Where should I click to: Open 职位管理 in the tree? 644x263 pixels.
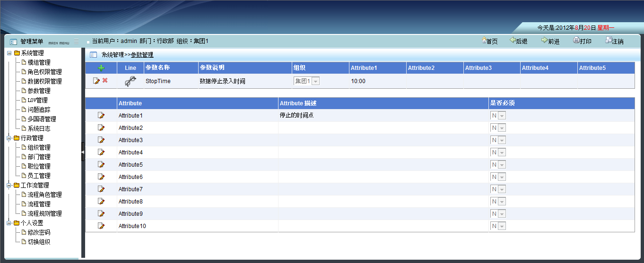point(39,166)
